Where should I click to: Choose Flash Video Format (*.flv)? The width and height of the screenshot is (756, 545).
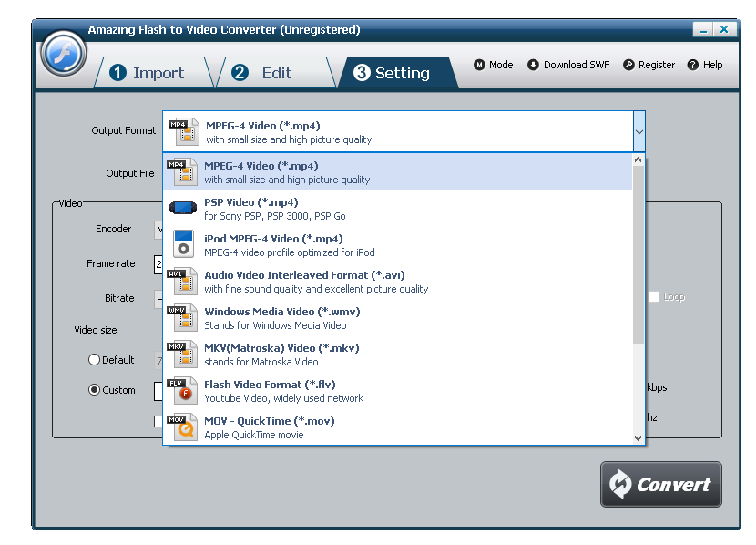coord(398,391)
